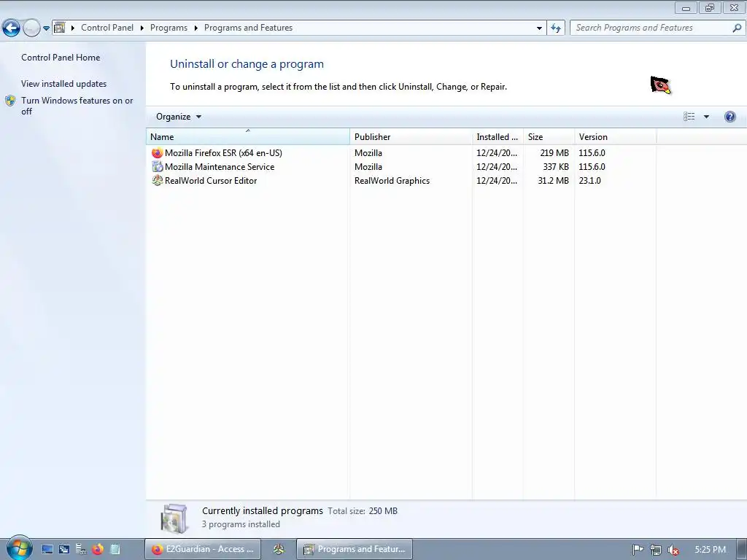Open Turn Windows features on or off

tap(77, 106)
